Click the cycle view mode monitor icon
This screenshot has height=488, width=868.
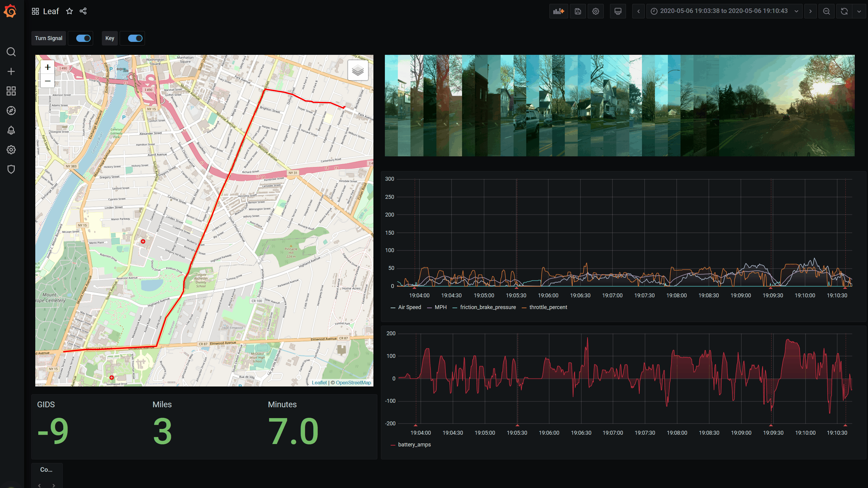click(618, 11)
